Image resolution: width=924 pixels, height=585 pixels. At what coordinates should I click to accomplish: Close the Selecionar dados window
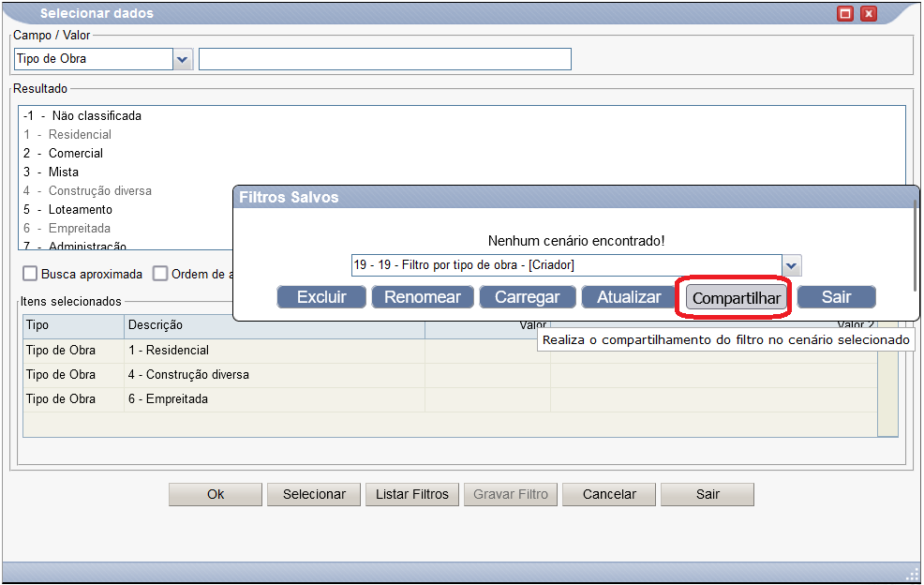tap(869, 13)
